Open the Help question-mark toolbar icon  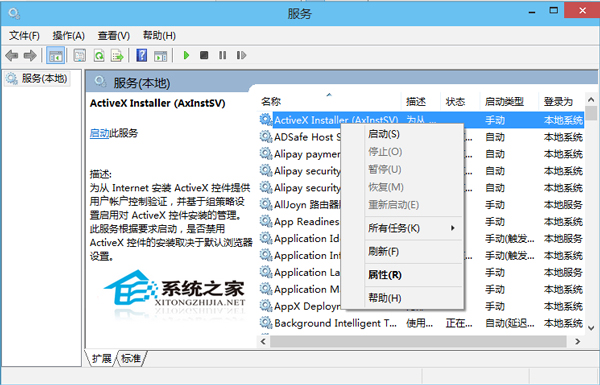click(142, 55)
